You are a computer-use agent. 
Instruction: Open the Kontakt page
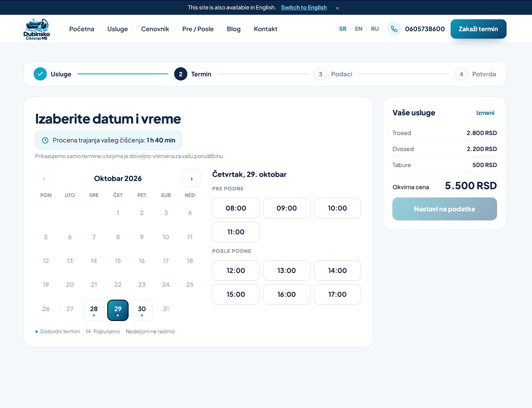(x=266, y=29)
